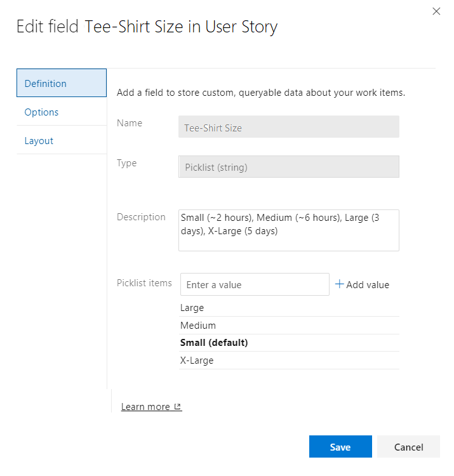Screen dimensions: 454x476
Task: Close the Edit field dialog with X
Action: pyautogui.click(x=436, y=11)
